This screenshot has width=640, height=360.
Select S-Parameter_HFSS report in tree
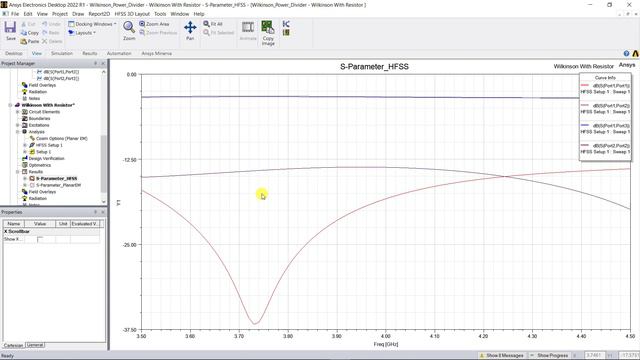56,178
